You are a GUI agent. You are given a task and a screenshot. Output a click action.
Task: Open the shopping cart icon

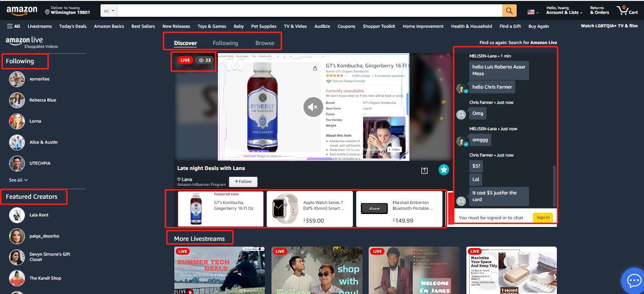(627, 10)
